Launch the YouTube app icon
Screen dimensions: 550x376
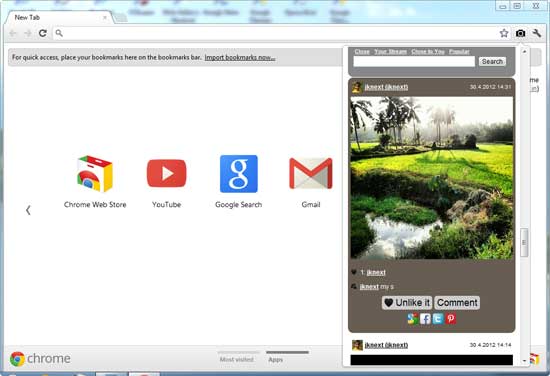pyautogui.click(x=167, y=173)
